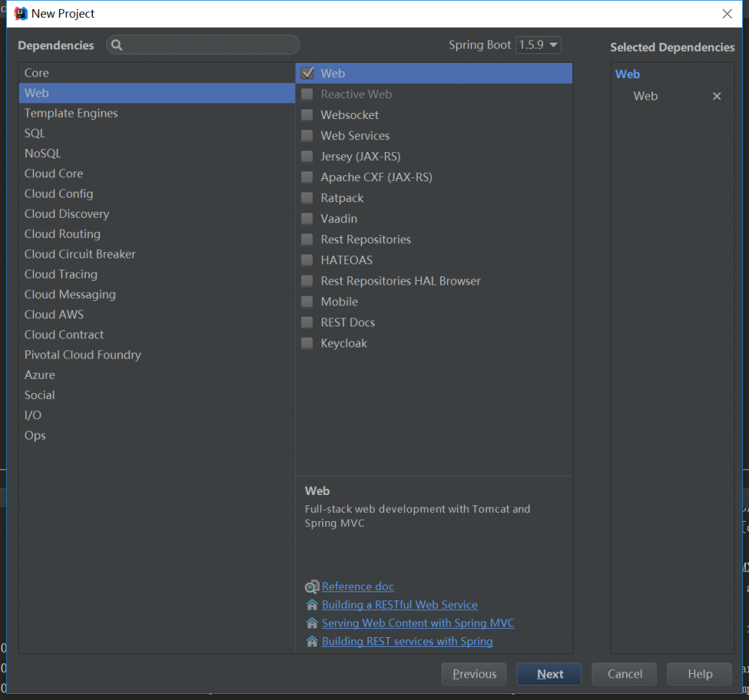Click the Reference doc icon
Viewport: 749px width, 700px height.
312,586
